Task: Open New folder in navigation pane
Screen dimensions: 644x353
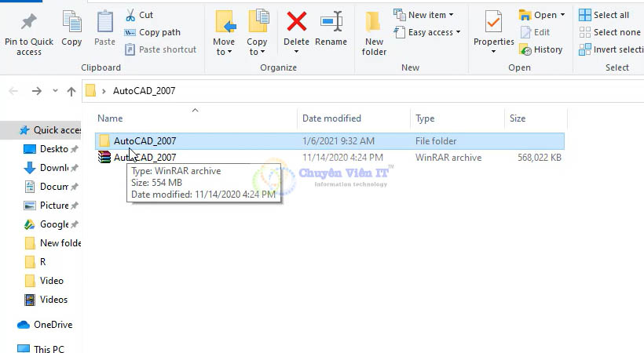Action: click(x=53, y=243)
